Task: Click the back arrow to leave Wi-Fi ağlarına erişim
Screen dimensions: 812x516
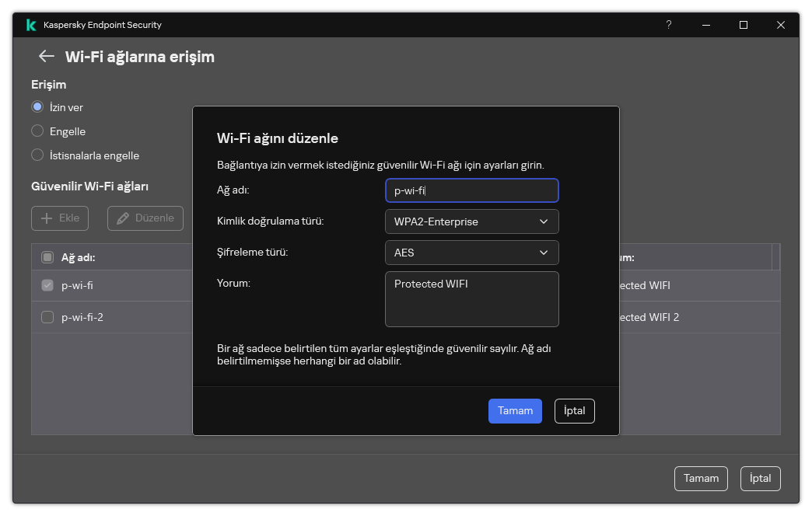Action: tap(46, 56)
